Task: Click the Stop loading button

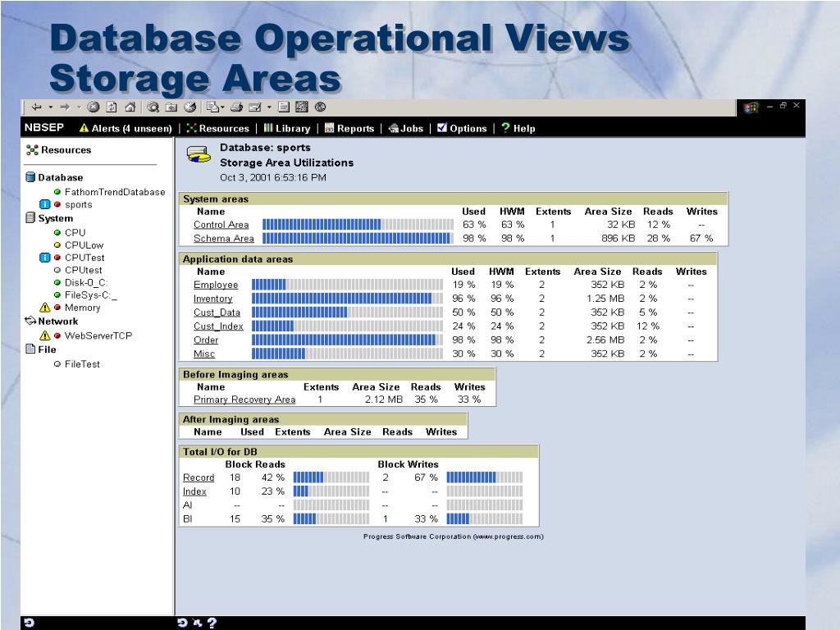Action: 94,107
